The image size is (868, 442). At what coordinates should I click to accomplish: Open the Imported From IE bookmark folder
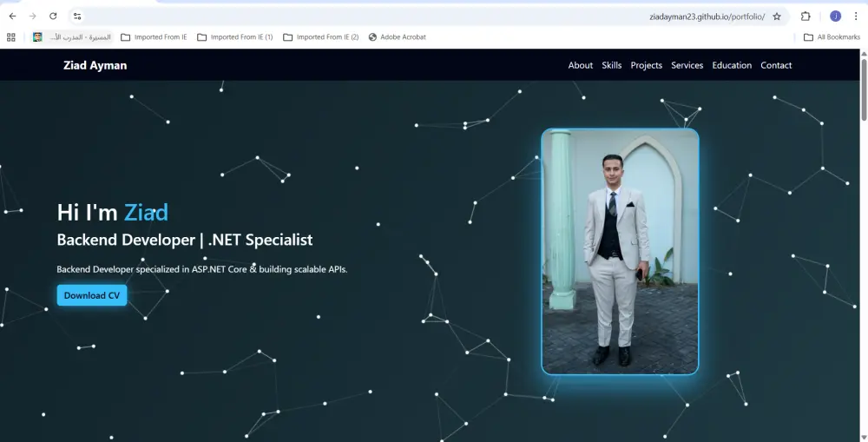pyautogui.click(x=154, y=37)
